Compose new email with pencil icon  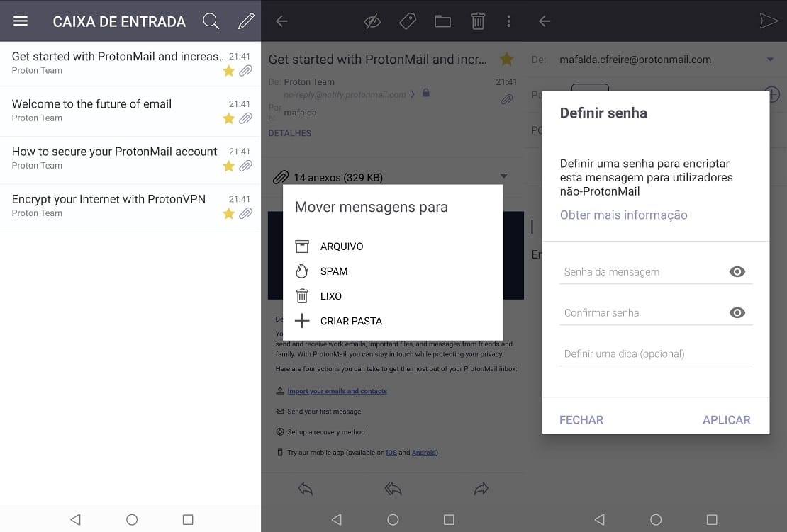pos(246,21)
